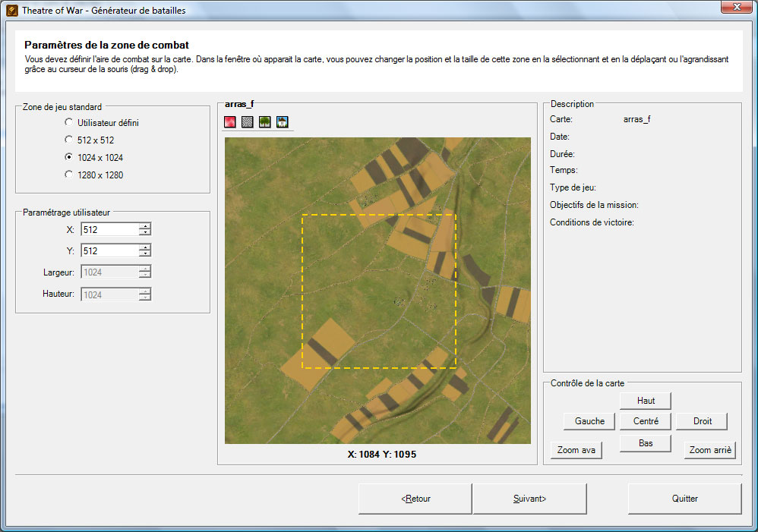Decrease the X value with down arrow
Viewport: 758px width, 532px height.
tap(145, 233)
